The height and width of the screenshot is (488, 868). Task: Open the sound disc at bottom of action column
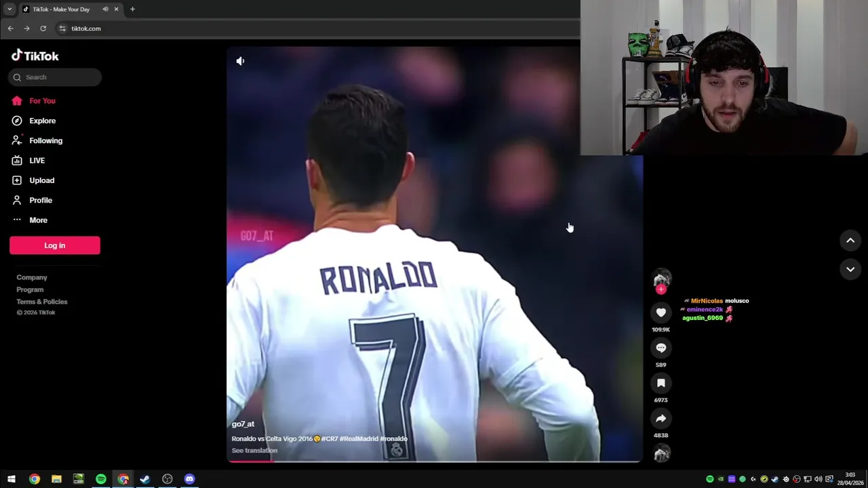[x=662, y=453]
